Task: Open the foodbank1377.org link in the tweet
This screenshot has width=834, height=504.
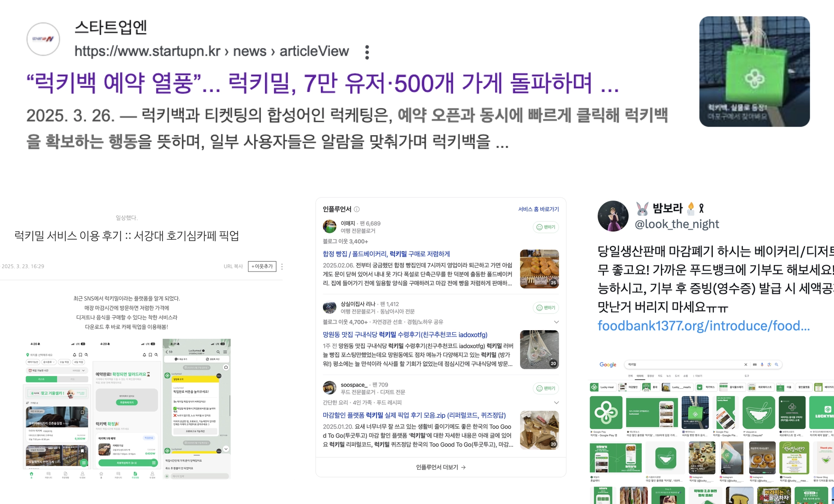Action: [x=703, y=326]
